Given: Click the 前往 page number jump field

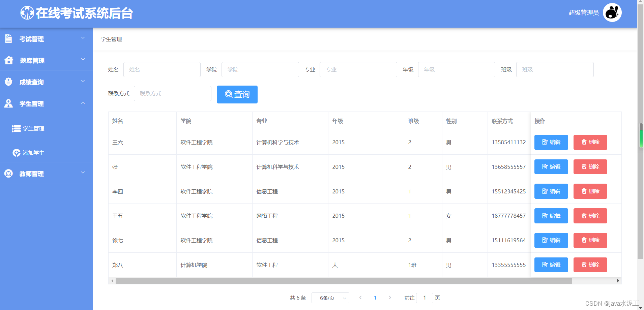Looking at the screenshot, I should tap(425, 298).
